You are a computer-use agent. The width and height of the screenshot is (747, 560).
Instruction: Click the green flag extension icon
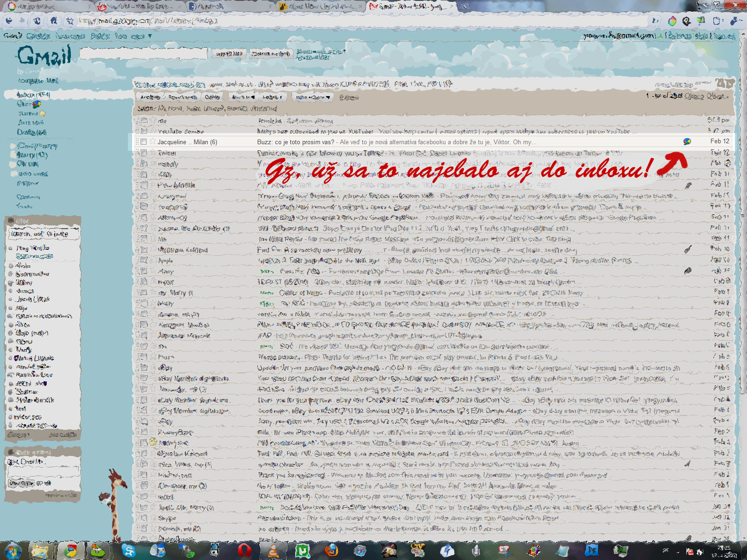701,21
